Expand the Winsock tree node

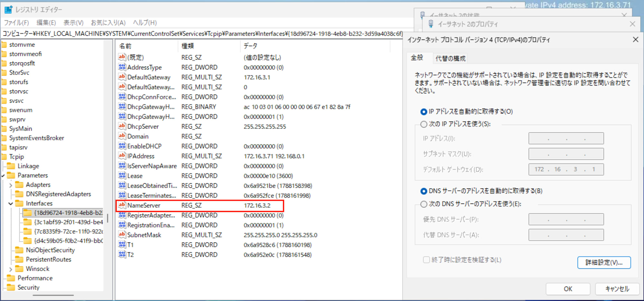pos(11,269)
